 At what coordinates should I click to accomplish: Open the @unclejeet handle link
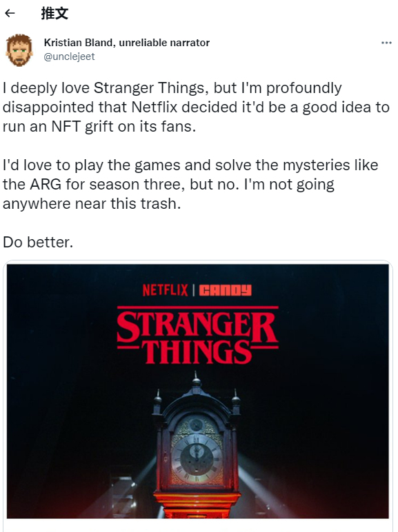tap(69, 57)
